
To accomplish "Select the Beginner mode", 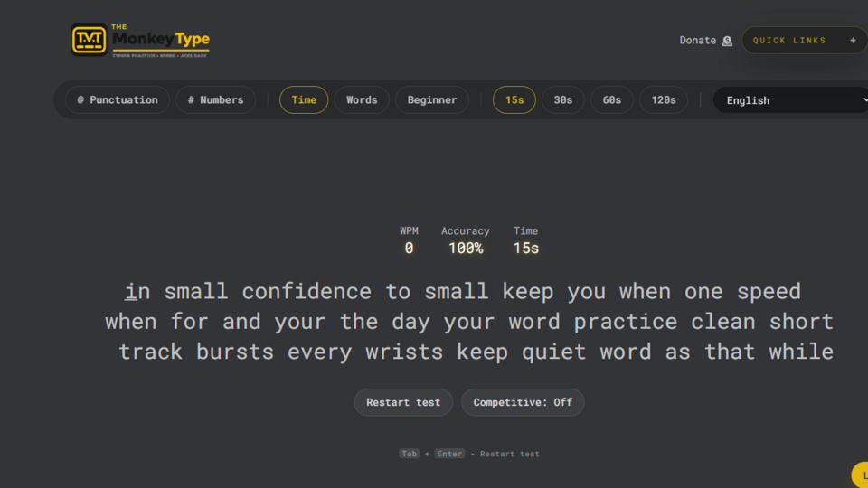I will pos(432,99).
